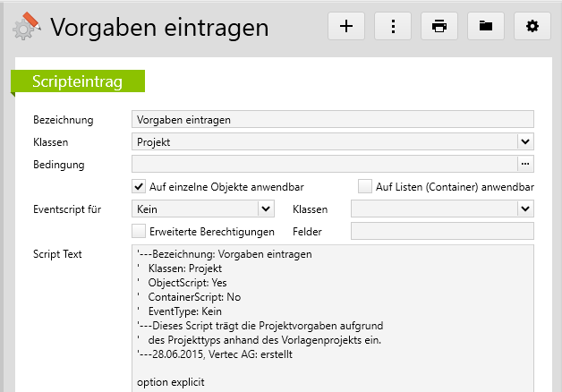Click the 'option explicit' line in script
This screenshot has width=562, height=392.
click(173, 383)
